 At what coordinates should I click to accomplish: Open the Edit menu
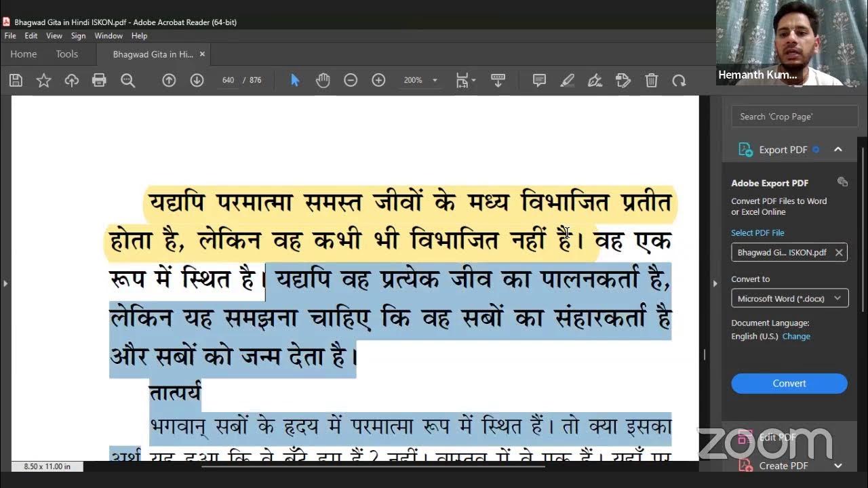point(31,36)
